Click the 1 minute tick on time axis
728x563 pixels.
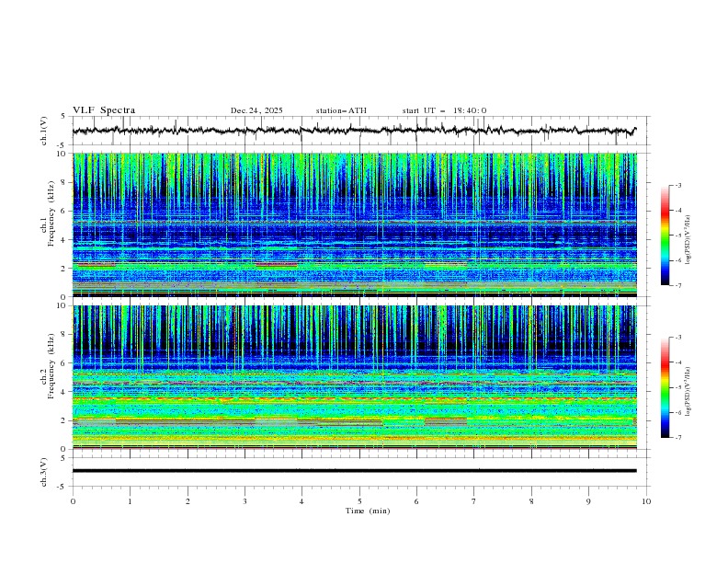coord(131,500)
